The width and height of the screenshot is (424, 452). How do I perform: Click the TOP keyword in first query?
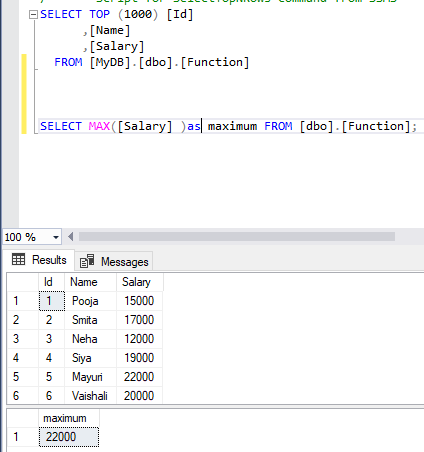[x=99, y=14]
